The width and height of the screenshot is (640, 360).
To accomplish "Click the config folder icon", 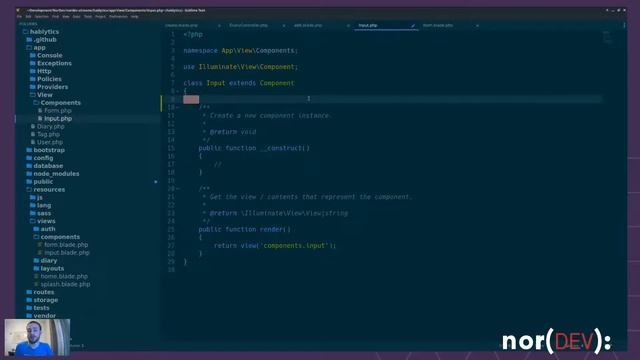I will (x=29, y=158).
